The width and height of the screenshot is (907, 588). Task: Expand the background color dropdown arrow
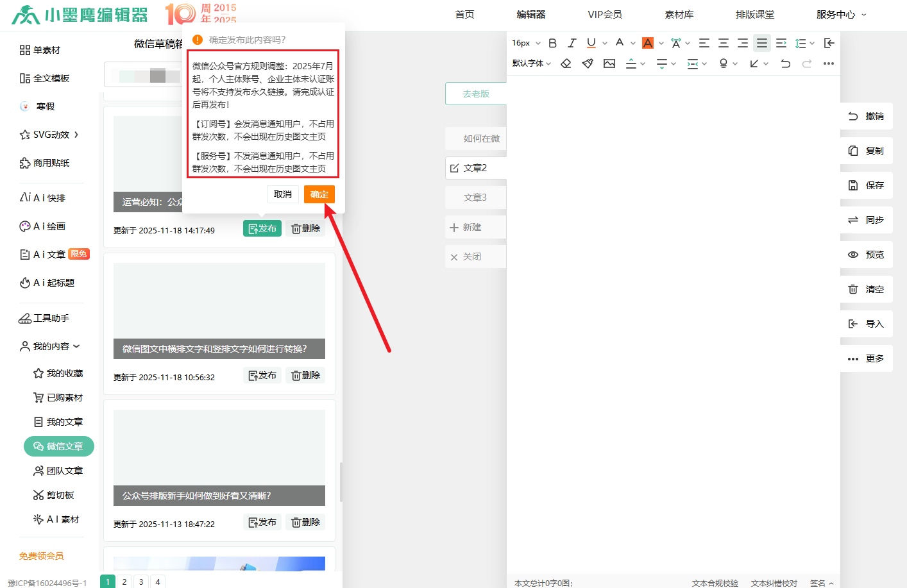pos(661,44)
